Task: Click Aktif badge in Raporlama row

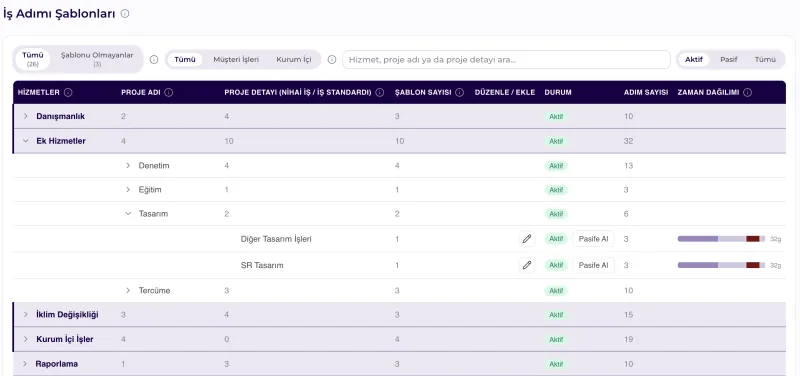Action: tap(556, 364)
